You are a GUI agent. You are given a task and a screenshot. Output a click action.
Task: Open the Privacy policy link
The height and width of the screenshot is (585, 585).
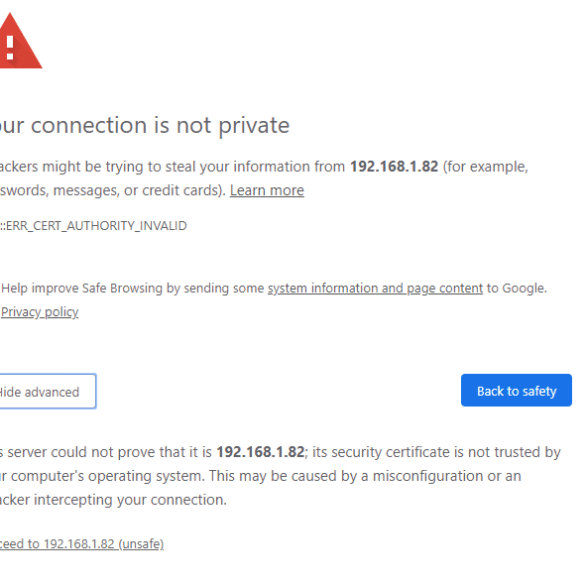[x=40, y=312]
